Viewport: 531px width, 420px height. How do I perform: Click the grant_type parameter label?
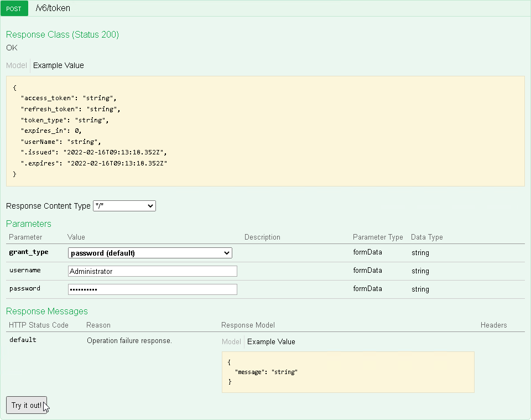(29, 252)
